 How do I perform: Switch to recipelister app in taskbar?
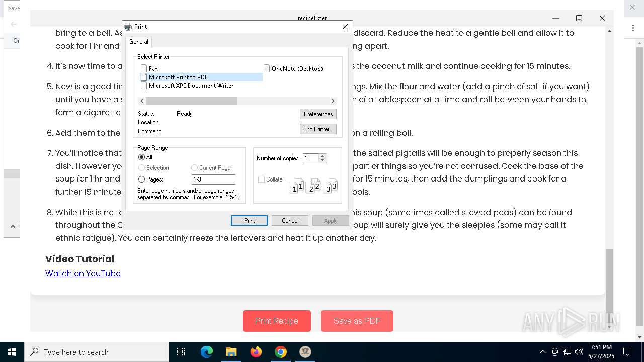pos(305,352)
